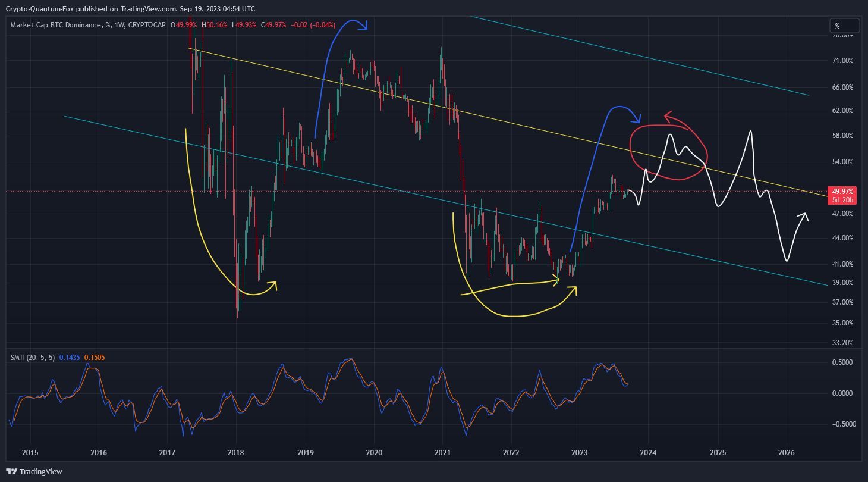Click the 2016 time axis label
Screen dimensions: 868x482
click(x=99, y=452)
